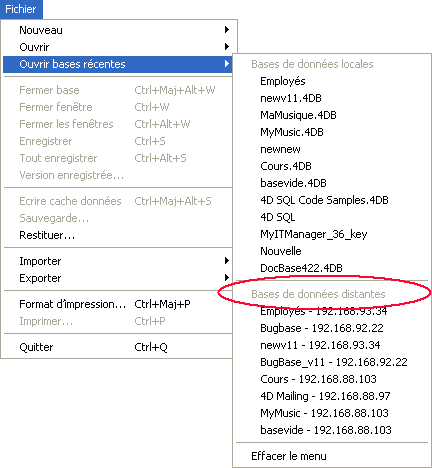Screen dimensions: 432x468
Task: Open the Fichier menu
Action: 21,9
